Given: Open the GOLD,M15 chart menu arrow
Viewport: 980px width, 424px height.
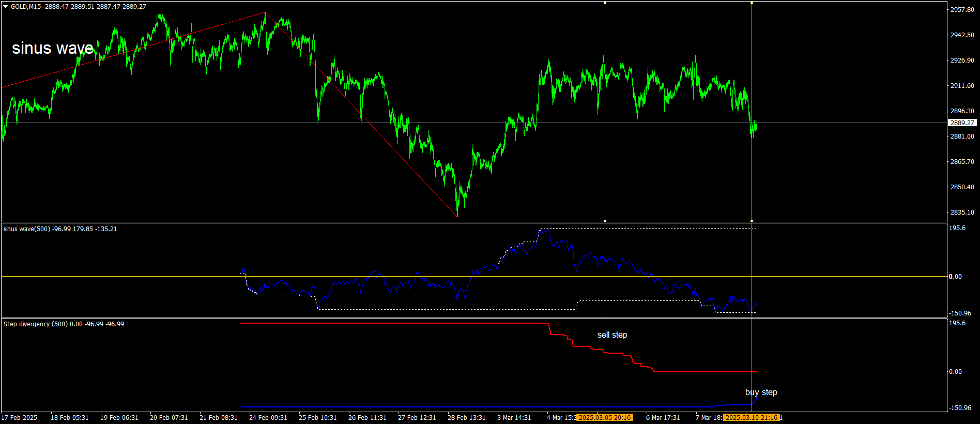Looking at the screenshot, I should (6, 7).
